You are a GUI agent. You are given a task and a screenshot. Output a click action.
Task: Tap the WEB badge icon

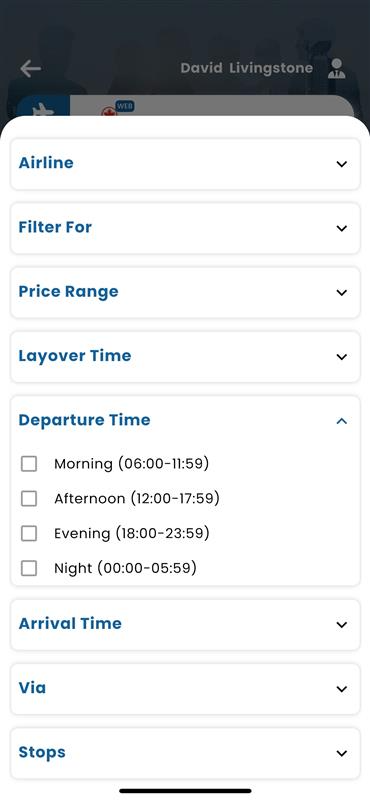125,106
